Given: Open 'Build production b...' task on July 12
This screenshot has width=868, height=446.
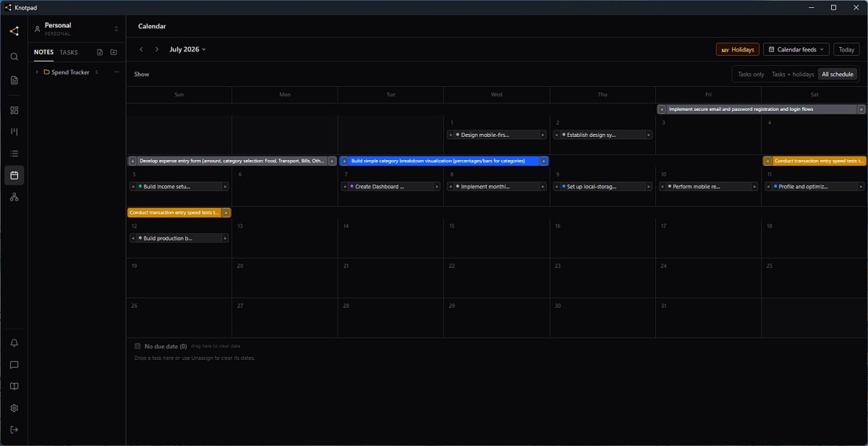Looking at the screenshot, I should (179, 238).
